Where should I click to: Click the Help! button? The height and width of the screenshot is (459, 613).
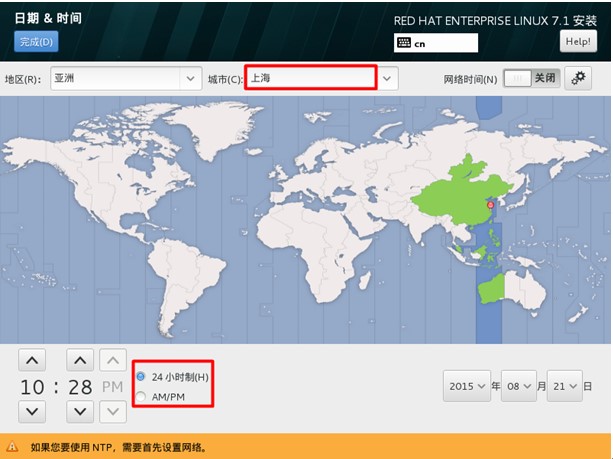[x=577, y=41]
